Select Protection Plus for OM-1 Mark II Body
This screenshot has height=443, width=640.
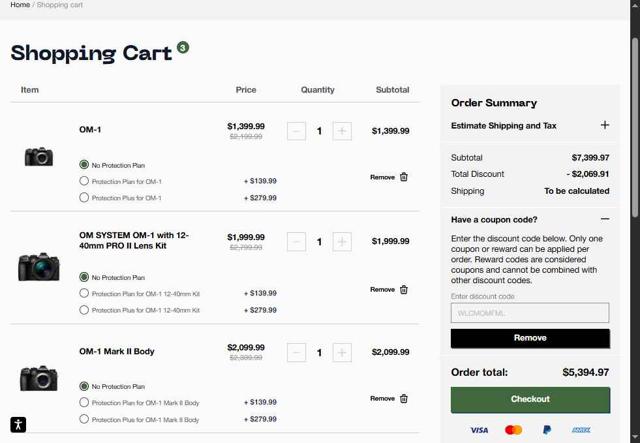(84, 419)
